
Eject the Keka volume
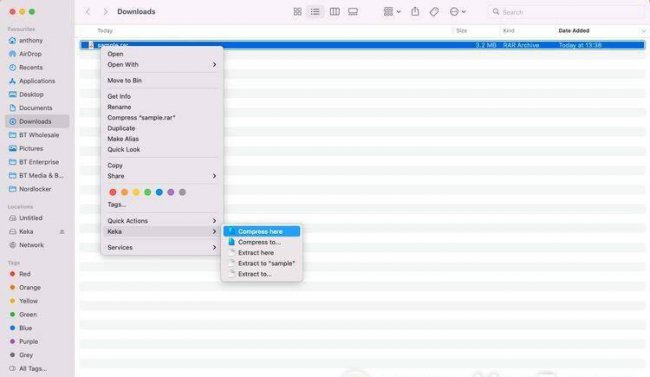62,231
